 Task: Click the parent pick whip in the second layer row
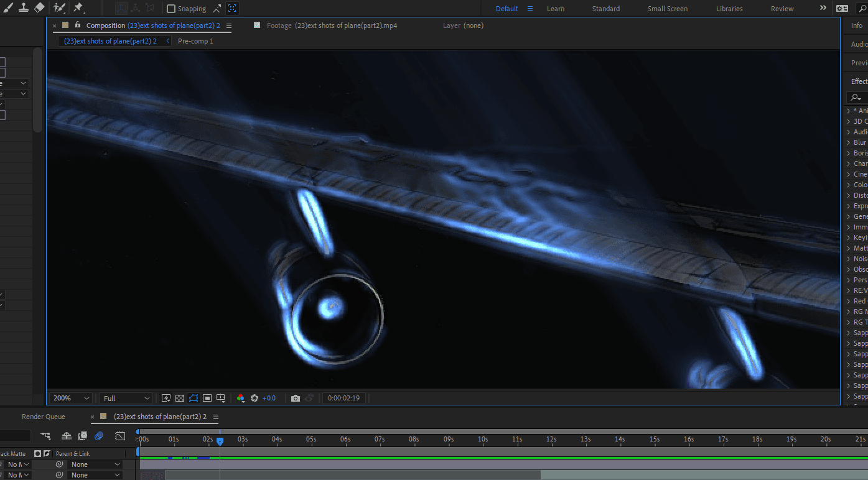coord(60,475)
